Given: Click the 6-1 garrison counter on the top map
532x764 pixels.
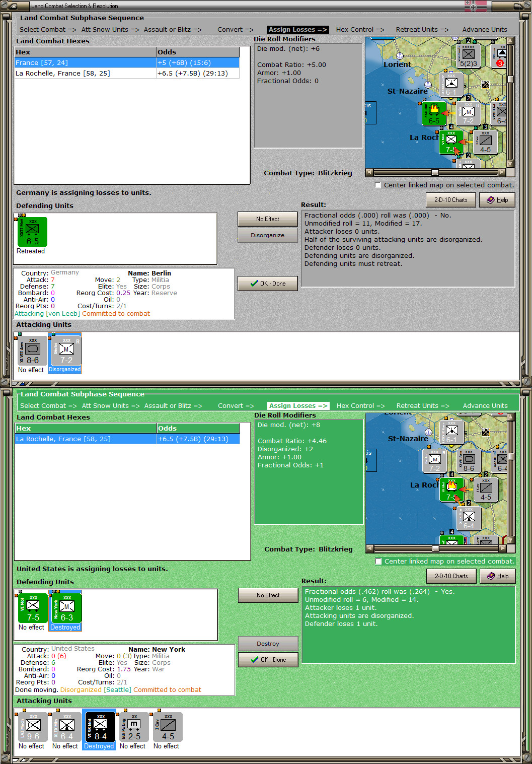Looking at the screenshot, I should point(451,85).
